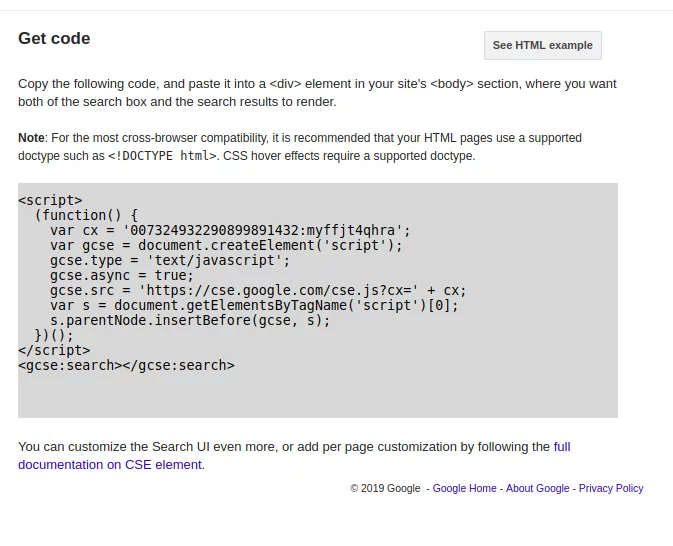Click the gcse.async = true line
This screenshot has width=673, height=546.
click(122, 275)
